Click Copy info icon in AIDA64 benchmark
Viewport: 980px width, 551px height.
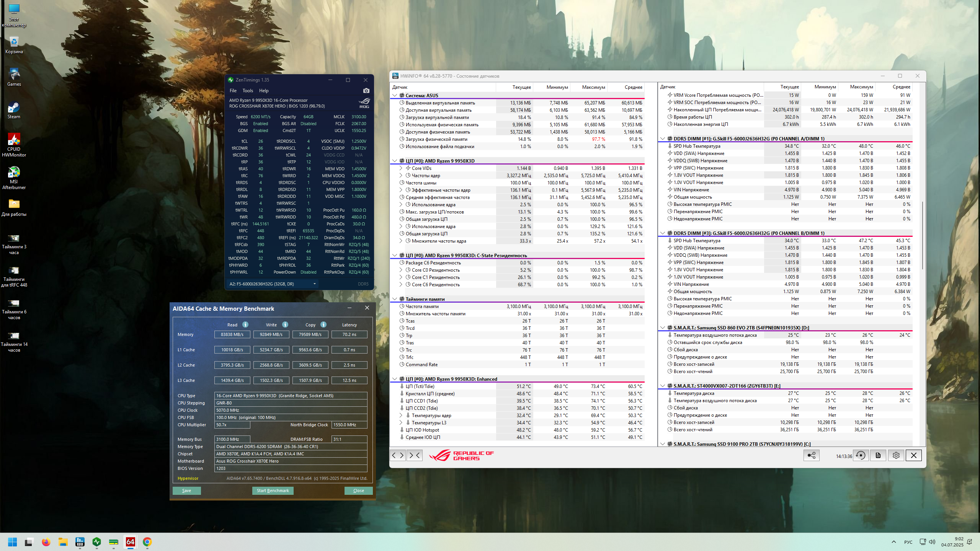[323, 324]
